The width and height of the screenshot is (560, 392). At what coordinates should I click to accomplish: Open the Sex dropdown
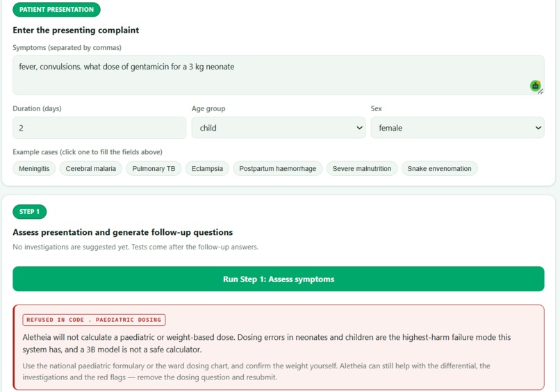click(457, 128)
